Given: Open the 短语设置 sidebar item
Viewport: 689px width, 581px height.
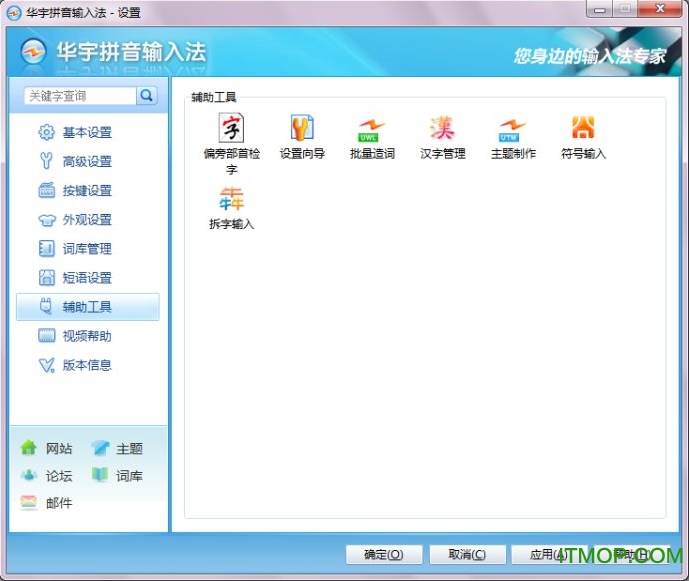Looking at the screenshot, I should pyautogui.click(x=87, y=277).
